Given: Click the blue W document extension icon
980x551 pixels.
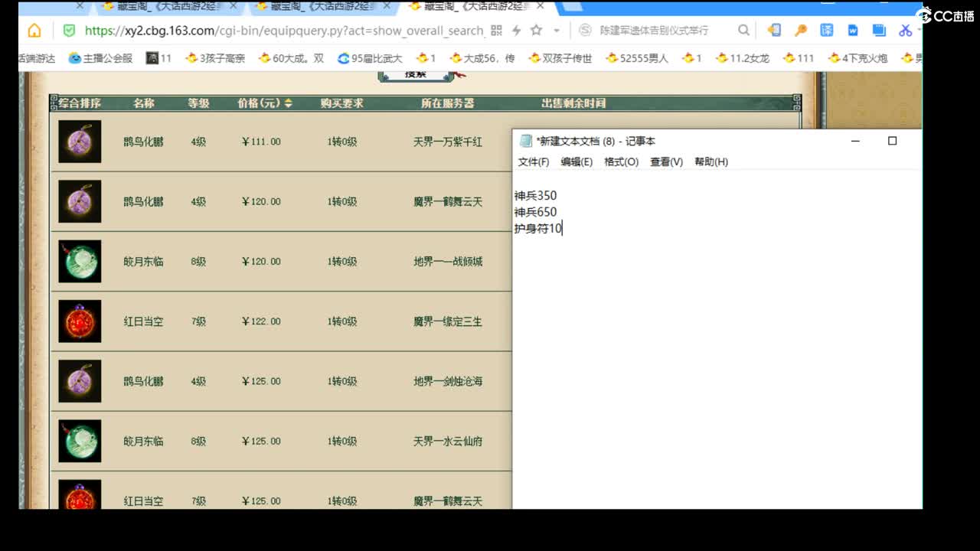Looking at the screenshot, I should click(x=853, y=31).
